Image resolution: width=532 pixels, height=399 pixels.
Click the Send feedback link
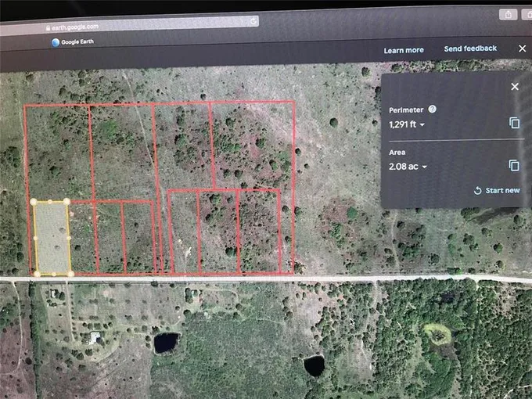[x=470, y=49]
